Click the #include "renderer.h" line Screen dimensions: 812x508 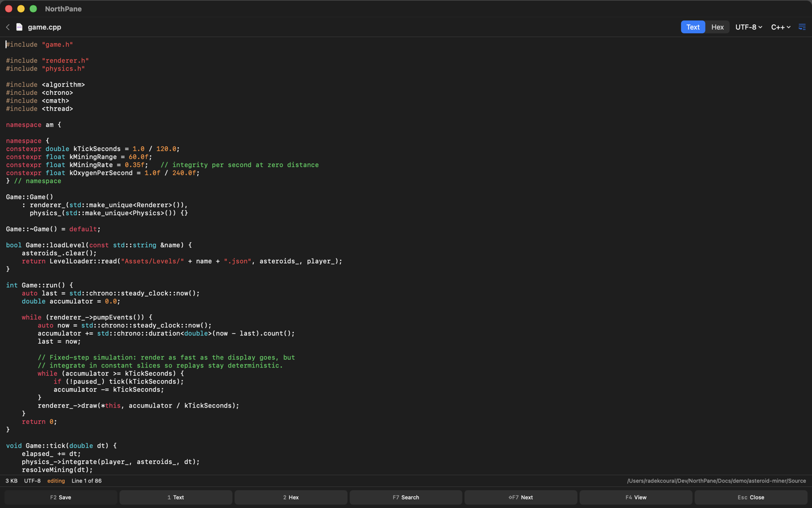[47, 60]
